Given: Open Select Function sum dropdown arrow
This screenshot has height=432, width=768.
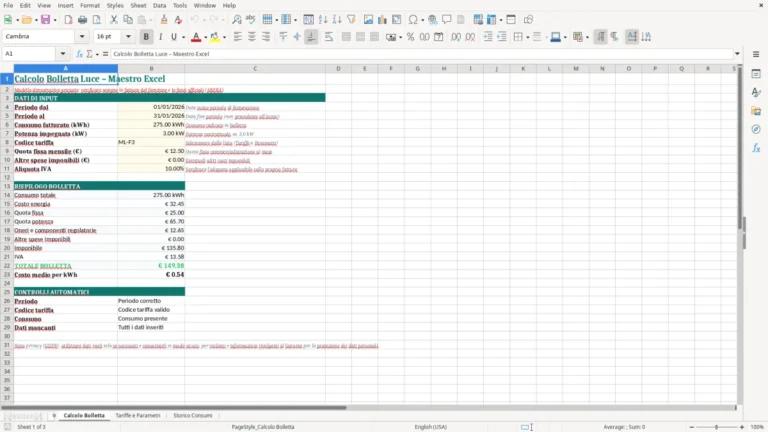Looking at the screenshot, I should pos(97,54).
